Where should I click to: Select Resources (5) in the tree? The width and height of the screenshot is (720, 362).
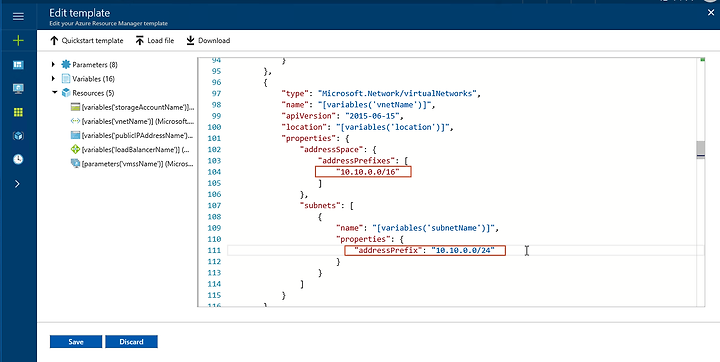[93, 93]
